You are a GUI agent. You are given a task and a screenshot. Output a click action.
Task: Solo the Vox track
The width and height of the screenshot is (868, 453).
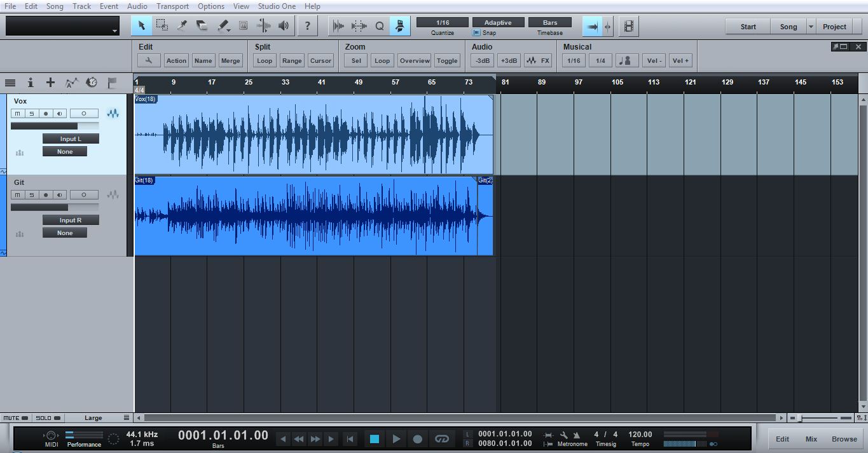[31, 114]
